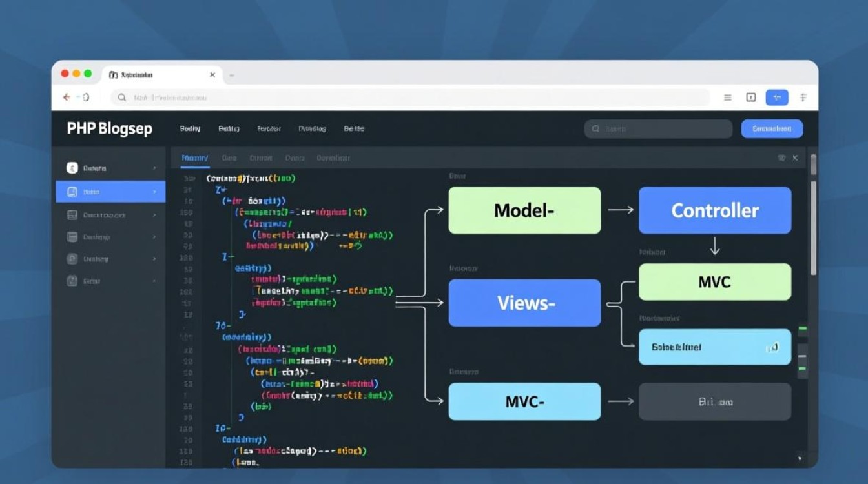Click the small icon beside the editor panel's X

pyautogui.click(x=781, y=157)
